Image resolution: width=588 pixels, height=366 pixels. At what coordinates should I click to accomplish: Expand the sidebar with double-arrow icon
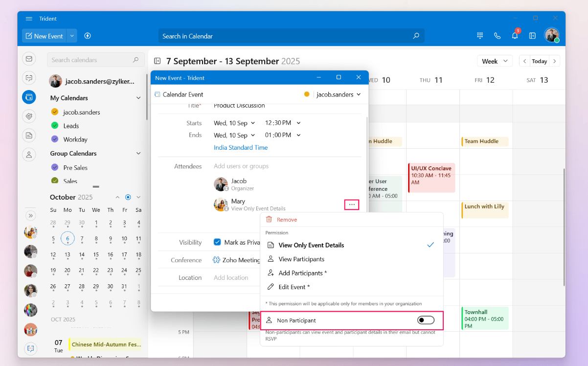(30, 215)
